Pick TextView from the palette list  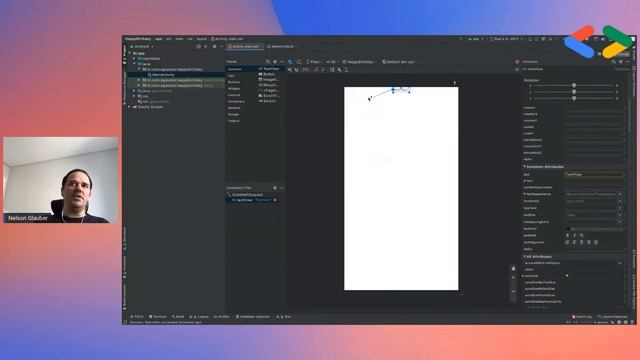(x=269, y=69)
